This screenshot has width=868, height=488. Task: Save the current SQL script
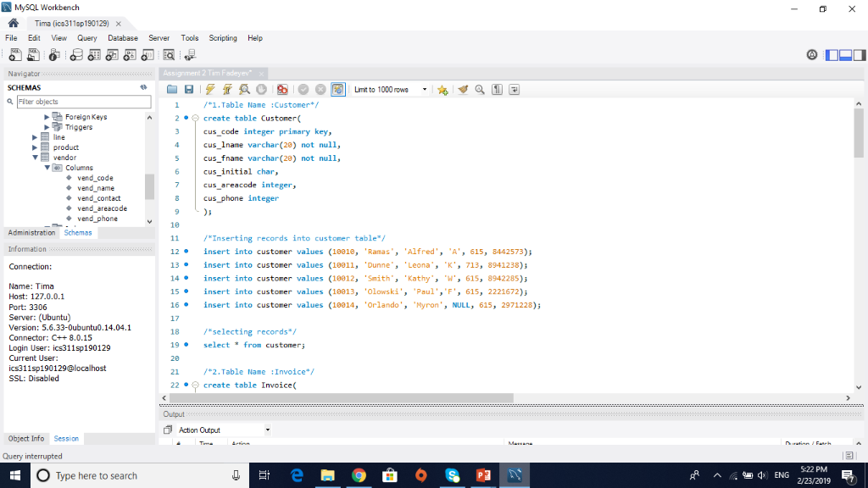point(188,89)
